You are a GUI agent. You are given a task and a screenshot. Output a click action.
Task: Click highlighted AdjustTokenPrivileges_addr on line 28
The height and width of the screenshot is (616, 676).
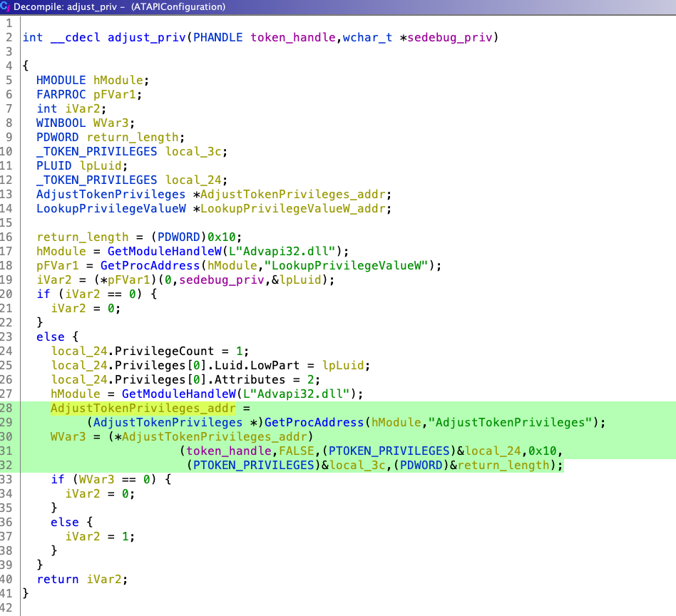(x=143, y=408)
